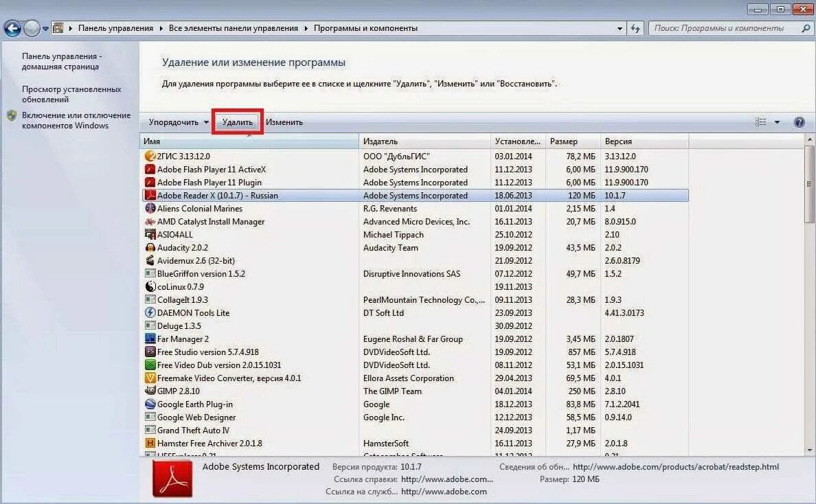Sort by the Установлено column header
This screenshot has width=816, height=504.
[518, 141]
